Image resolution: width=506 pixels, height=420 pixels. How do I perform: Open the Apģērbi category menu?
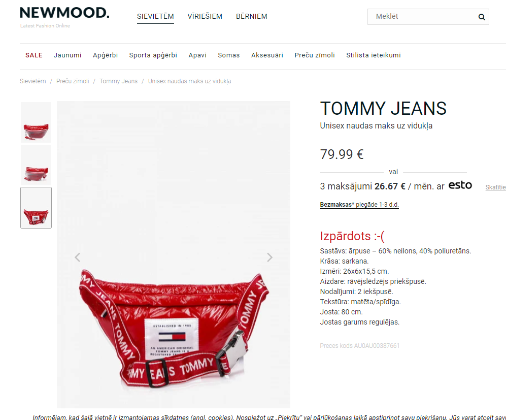coord(105,55)
